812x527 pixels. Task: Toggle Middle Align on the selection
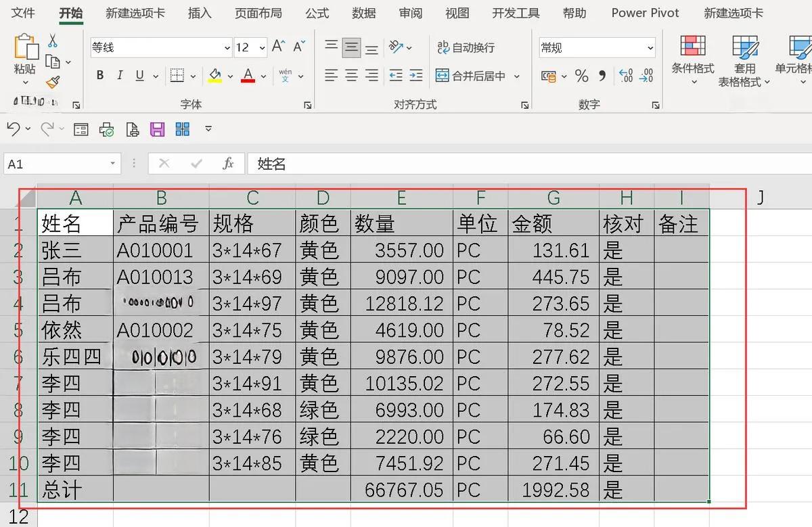pyautogui.click(x=351, y=47)
